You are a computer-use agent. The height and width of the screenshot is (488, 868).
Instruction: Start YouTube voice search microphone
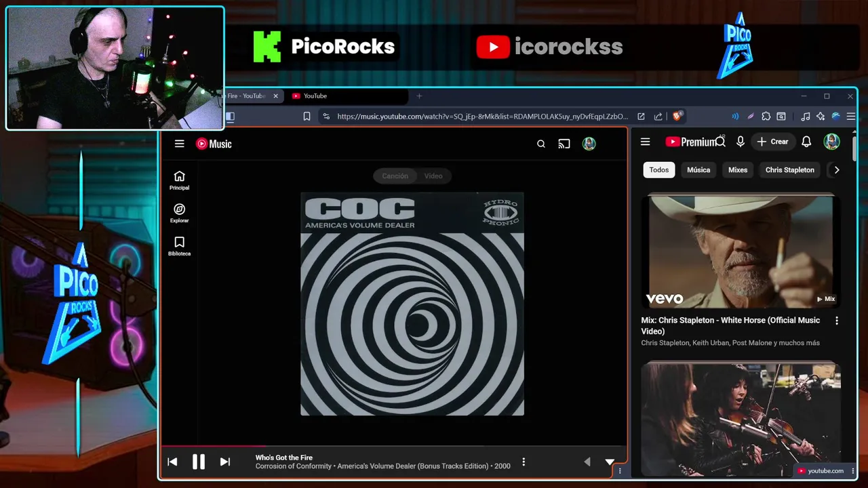[741, 142]
